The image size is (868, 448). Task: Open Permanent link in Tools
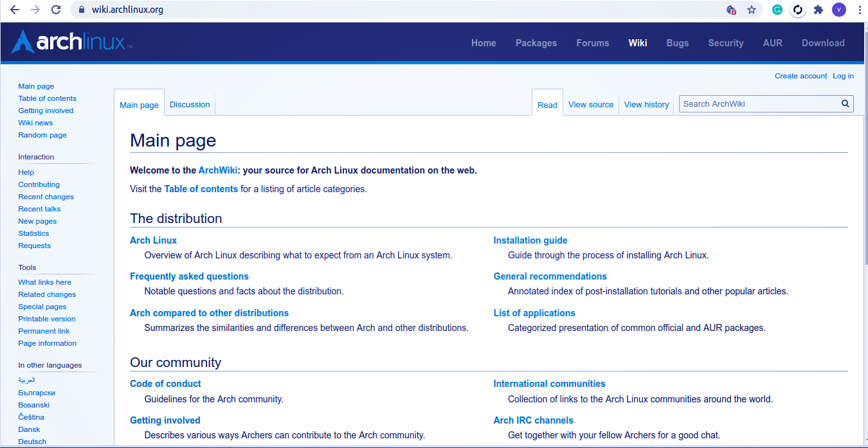[44, 331]
